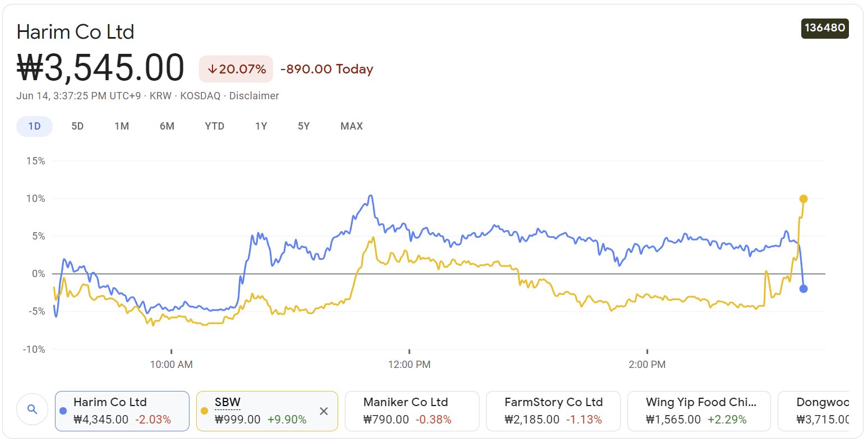Click the blue Harim legend dot
This screenshot has height=442, width=868.
pos(63,411)
